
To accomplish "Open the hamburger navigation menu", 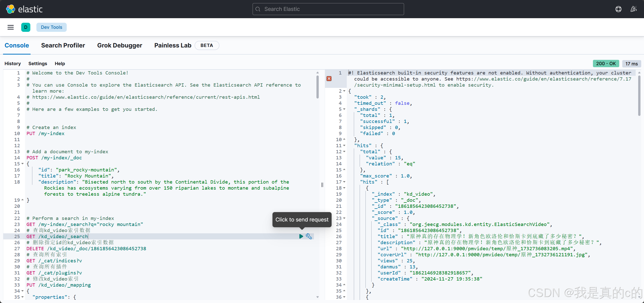I will pyautogui.click(x=11, y=27).
